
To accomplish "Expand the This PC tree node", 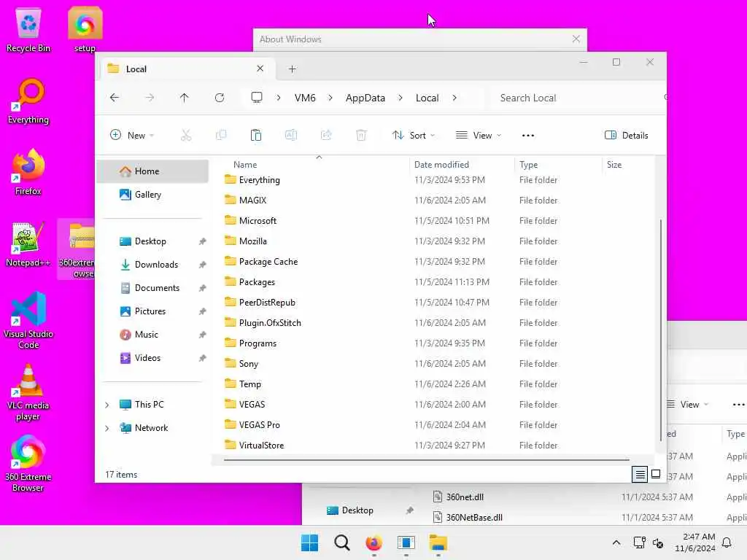I will click(x=107, y=405).
